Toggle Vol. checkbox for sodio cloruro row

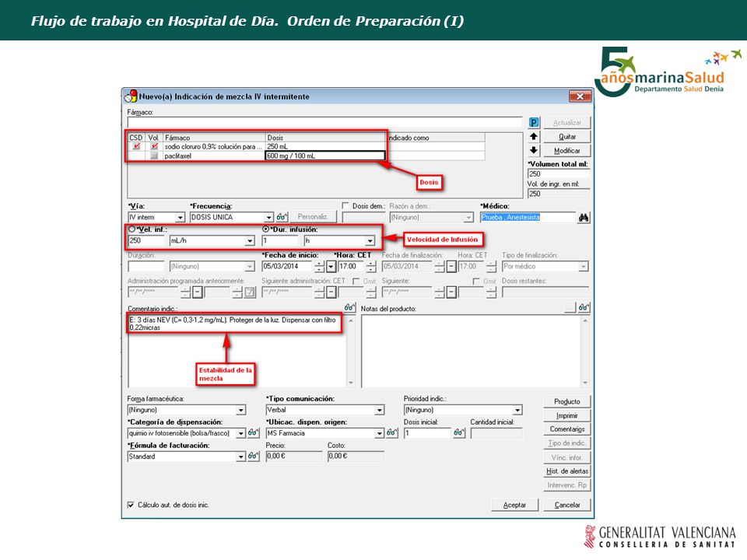pos(153,147)
